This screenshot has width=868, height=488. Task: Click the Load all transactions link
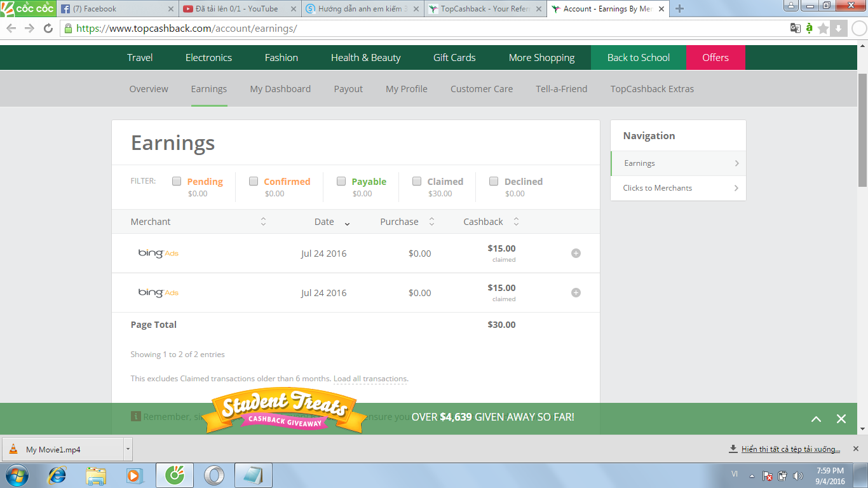click(x=370, y=379)
